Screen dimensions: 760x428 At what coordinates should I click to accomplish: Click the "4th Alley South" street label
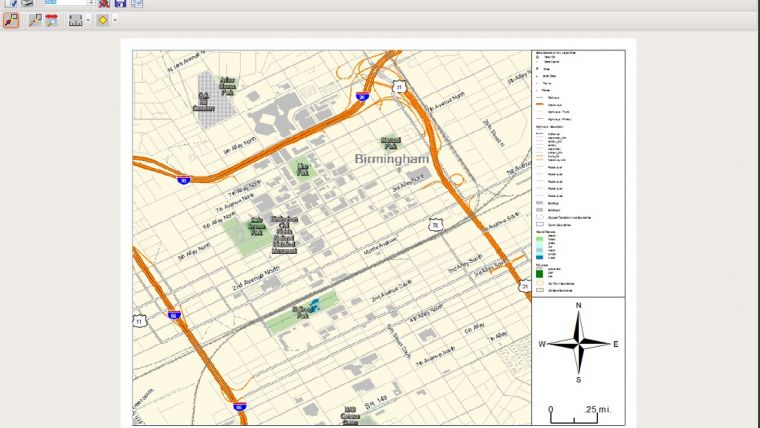click(x=426, y=315)
